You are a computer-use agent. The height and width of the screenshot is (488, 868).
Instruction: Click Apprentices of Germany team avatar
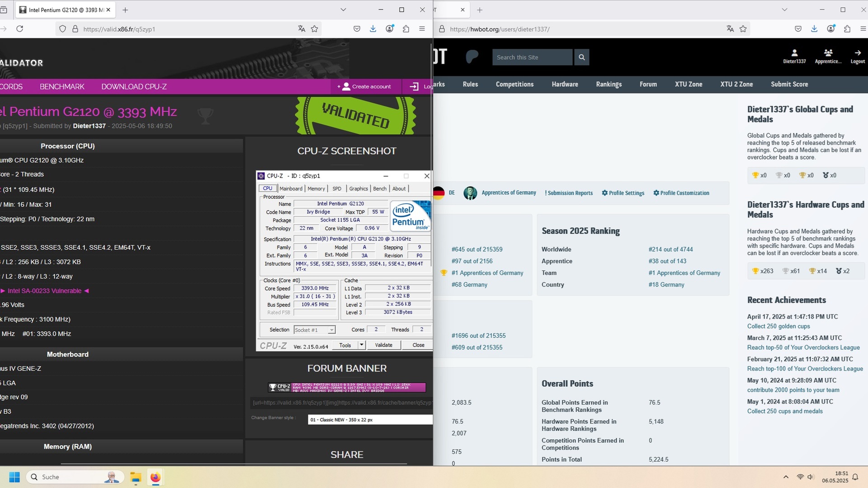[x=470, y=193]
